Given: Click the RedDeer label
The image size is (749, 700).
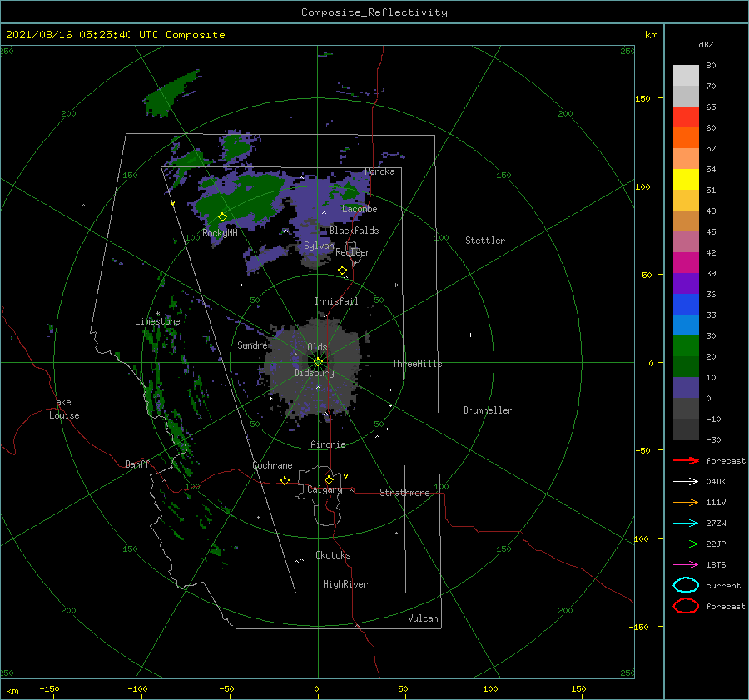Looking at the screenshot, I should click(353, 252).
